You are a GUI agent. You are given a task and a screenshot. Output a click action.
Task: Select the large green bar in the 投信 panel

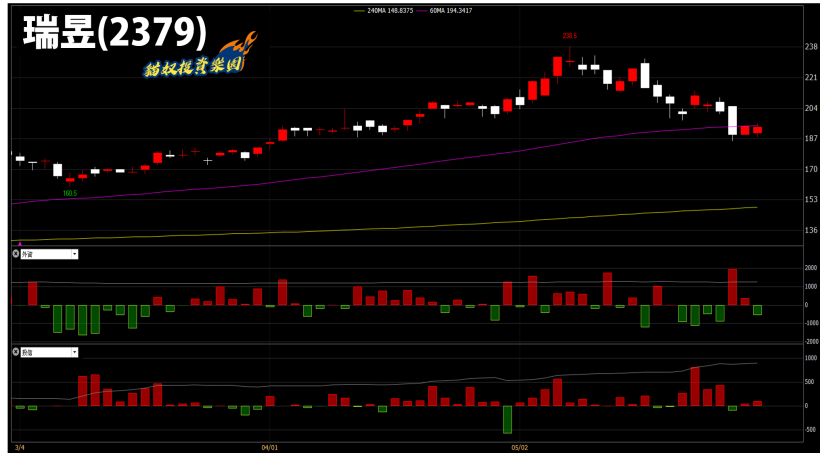coord(507,419)
